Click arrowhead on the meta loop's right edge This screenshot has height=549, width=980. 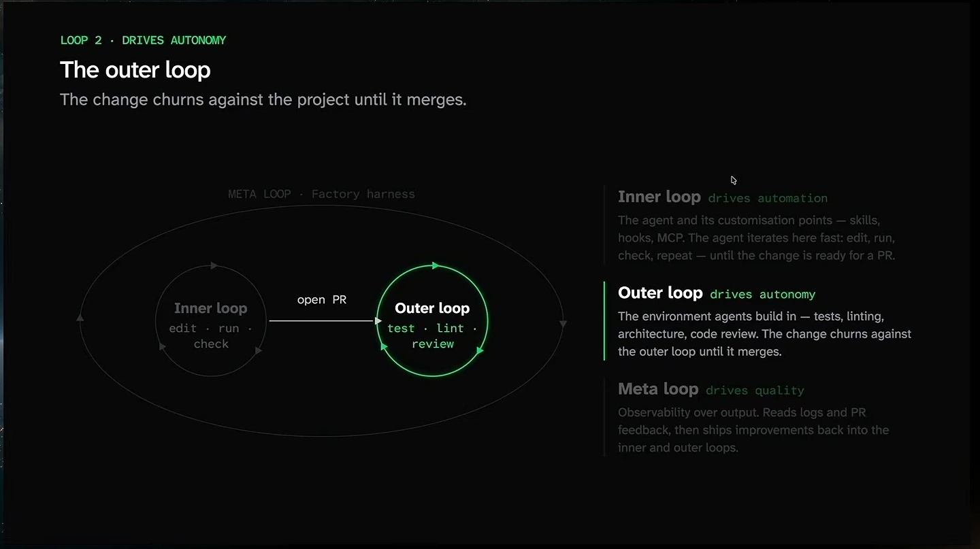[x=563, y=325]
